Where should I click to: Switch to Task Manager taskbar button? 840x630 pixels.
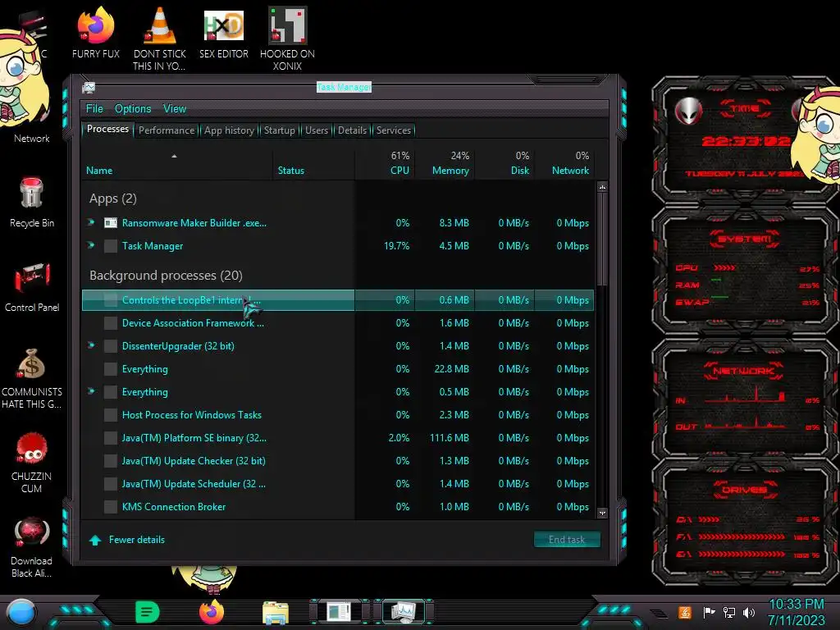[404, 612]
